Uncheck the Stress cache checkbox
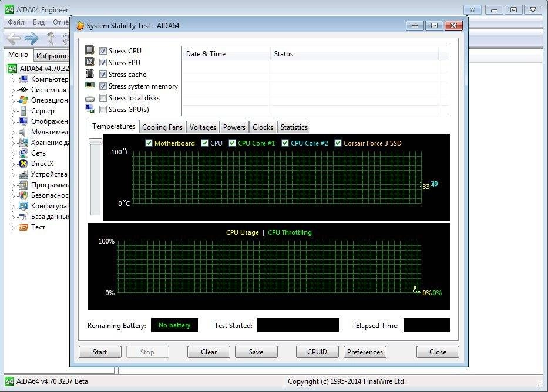 coord(103,75)
